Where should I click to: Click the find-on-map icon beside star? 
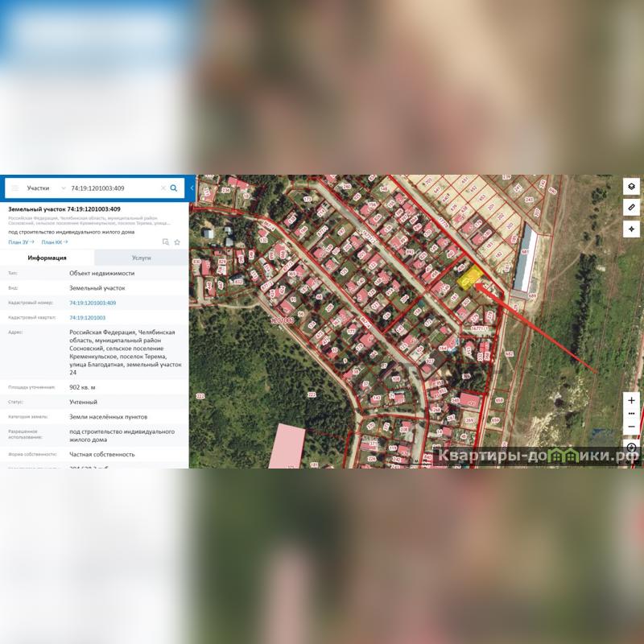click(165, 242)
